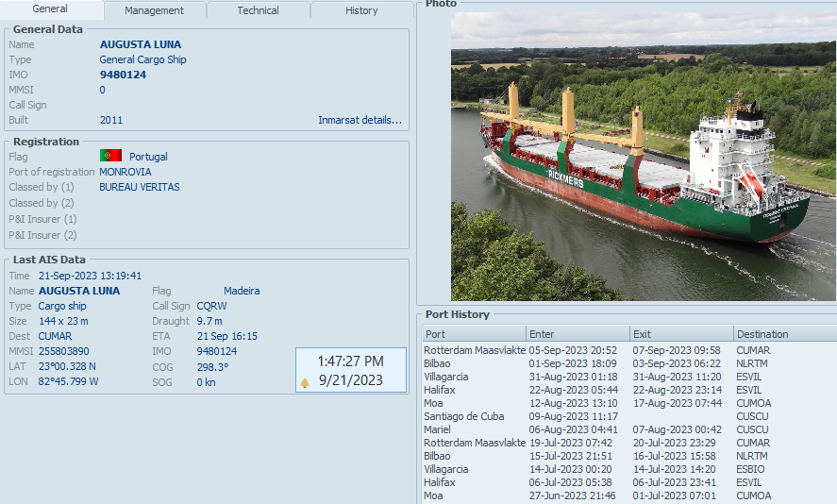
Task: Select the Villagarcia 31-Aug-2023 row
Action: [630, 377]
